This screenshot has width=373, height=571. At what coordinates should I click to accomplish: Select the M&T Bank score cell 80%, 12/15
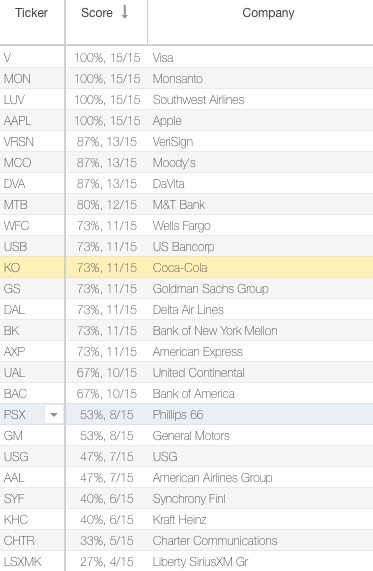[x=107, y=205]
